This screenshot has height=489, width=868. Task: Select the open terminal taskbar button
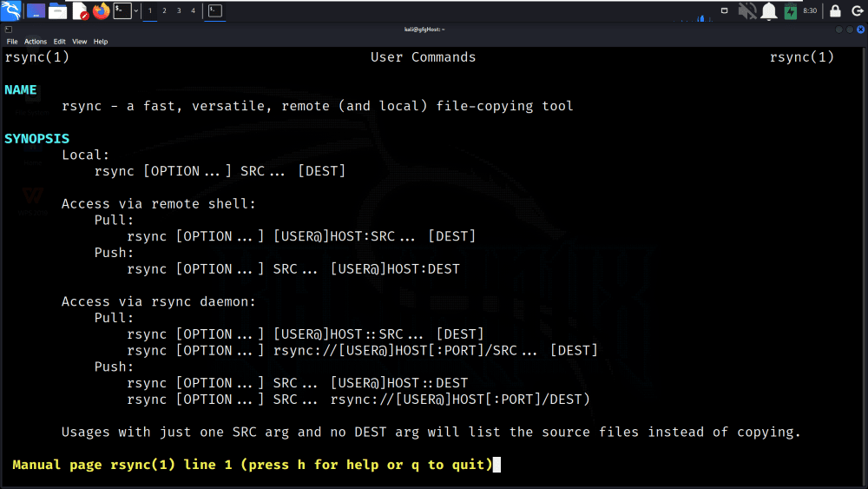point(215,10)
